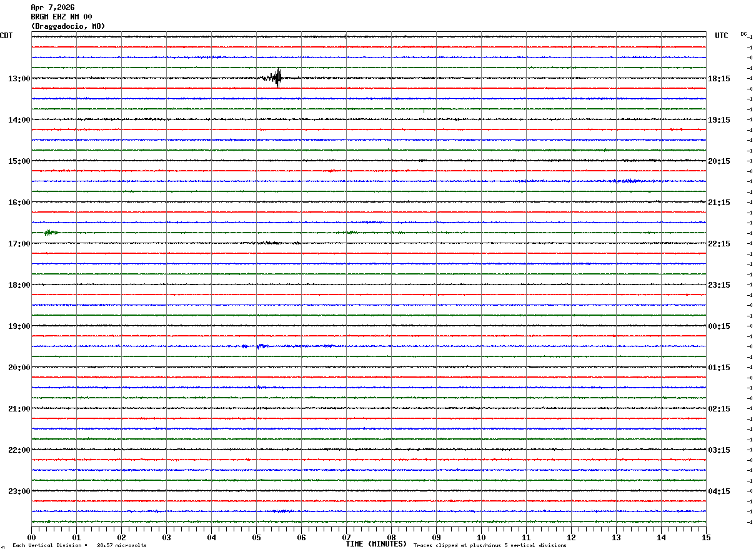
Task: Select the 22:00 CDT time label
Action: pyautogui.click(x=19, y=450)
